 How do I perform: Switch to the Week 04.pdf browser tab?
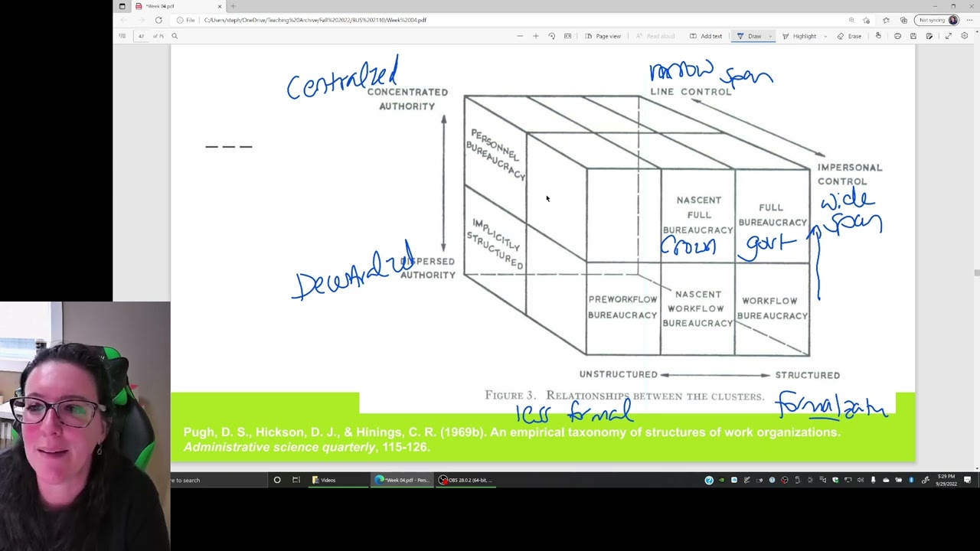pyautogui.click(x=178, y=6)
